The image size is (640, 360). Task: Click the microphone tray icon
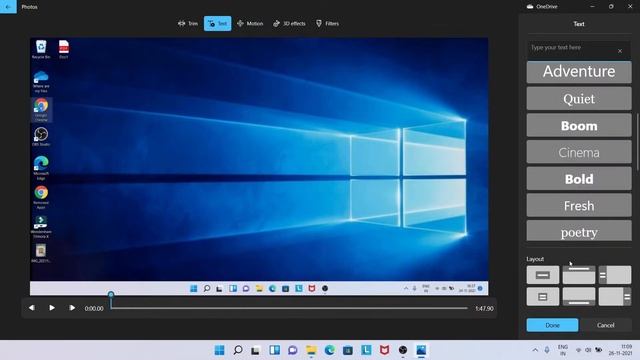point(547,350)
